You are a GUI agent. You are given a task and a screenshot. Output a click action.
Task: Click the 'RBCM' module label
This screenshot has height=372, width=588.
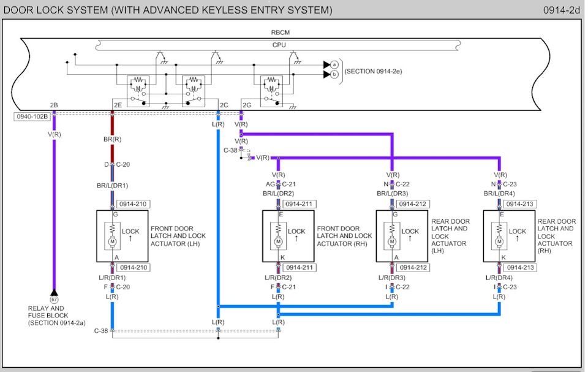click(x=281, y=32)
